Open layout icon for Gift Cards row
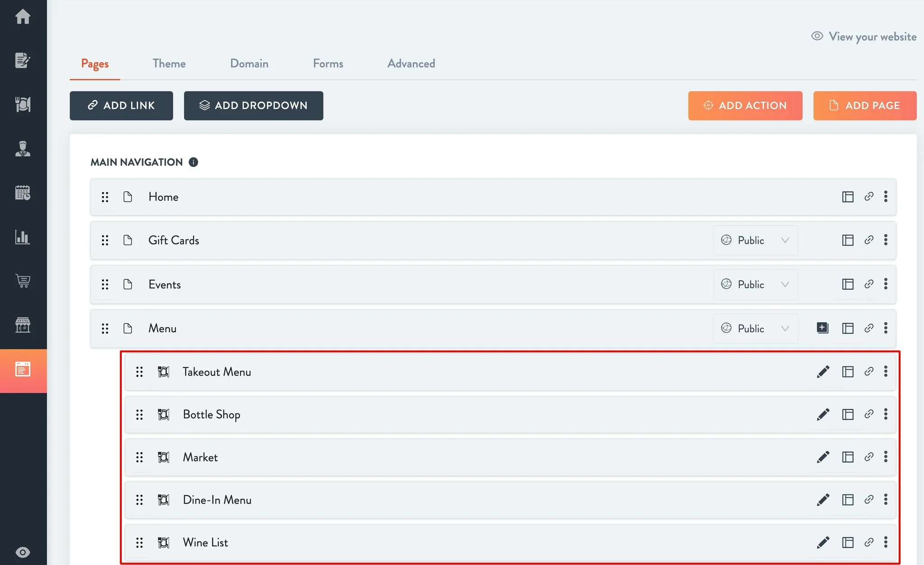The width and height of the screenshot is (924, 565). (848, 240)
